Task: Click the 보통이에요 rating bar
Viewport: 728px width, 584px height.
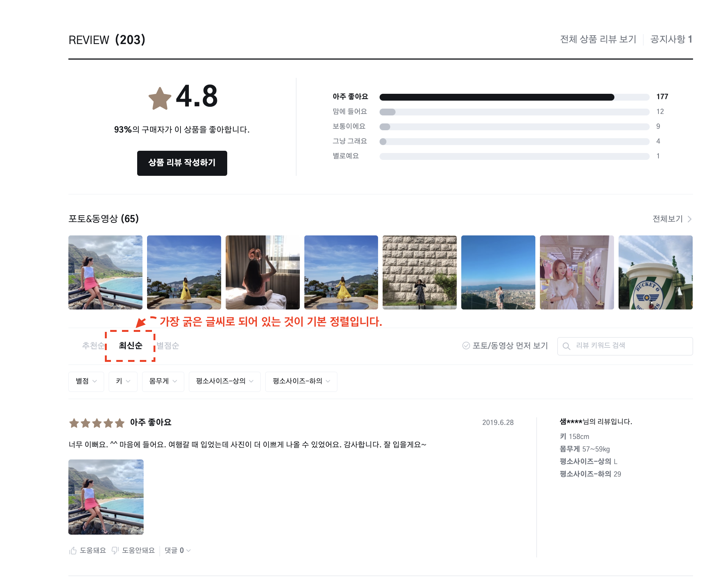Action: (514, 127)
